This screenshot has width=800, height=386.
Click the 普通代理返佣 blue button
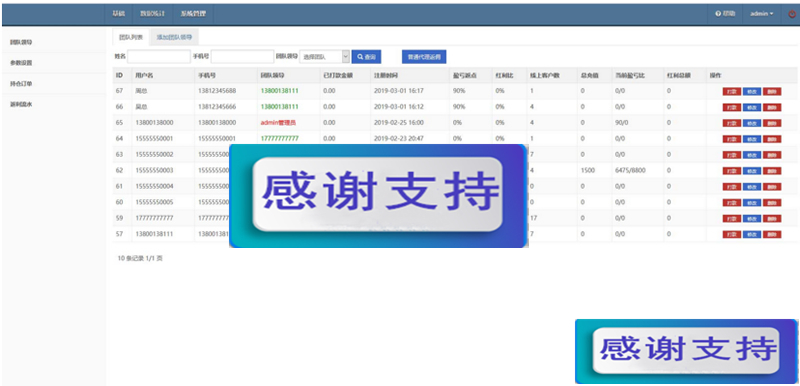tap(424, 57)
